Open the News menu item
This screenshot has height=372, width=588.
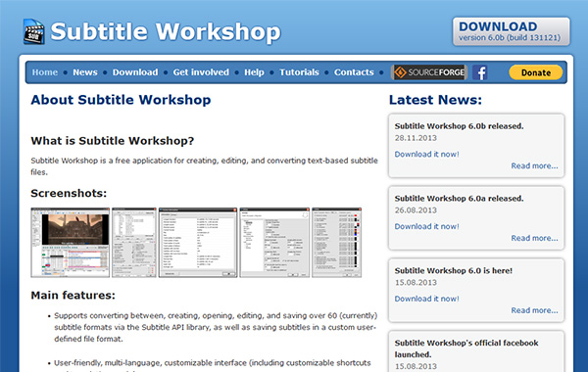point(85,72)
